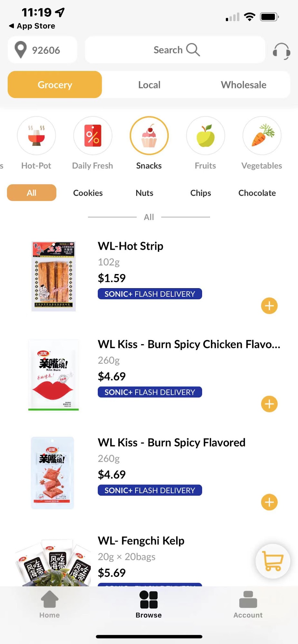
Task: Open WL-Hot Strip product image
Action: point(53,276)
